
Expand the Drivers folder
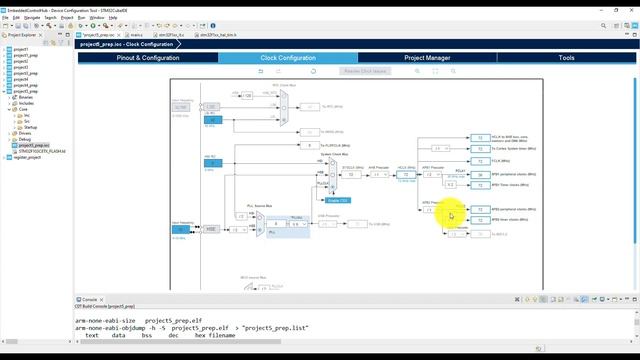pyautogui.click(x=9, y=133)
